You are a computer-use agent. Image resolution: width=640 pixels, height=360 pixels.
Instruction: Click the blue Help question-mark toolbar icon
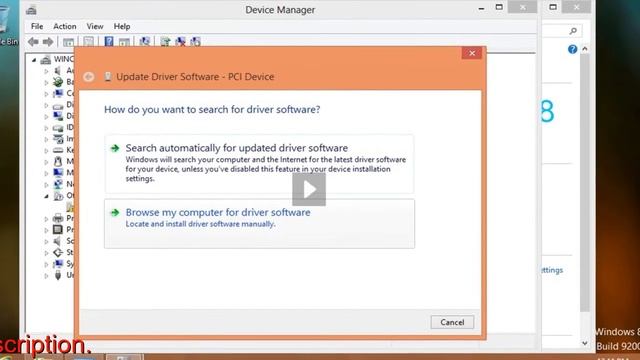(109, 41)
